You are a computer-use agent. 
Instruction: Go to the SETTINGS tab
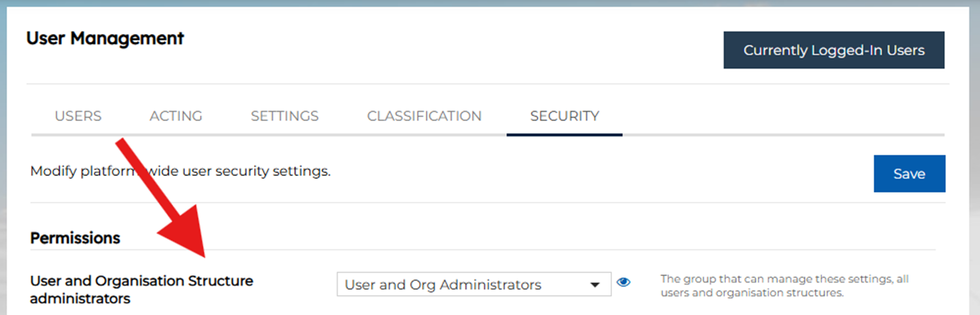pos(284,116)
